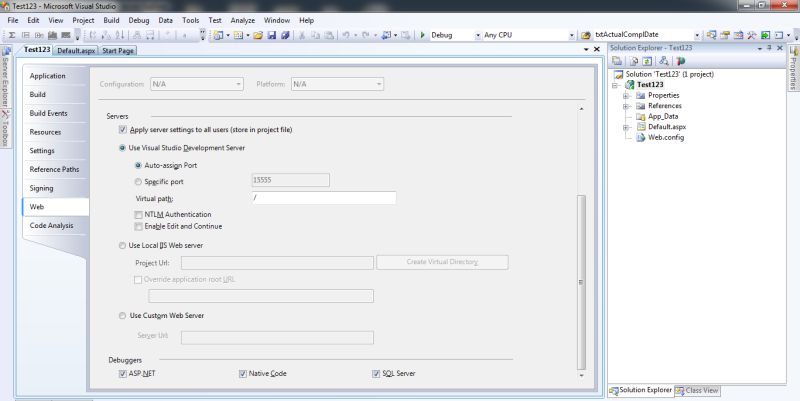800x401 pixels.
Task: Click Solution Explorer's Properties icon
Action: tap(617, 61)
